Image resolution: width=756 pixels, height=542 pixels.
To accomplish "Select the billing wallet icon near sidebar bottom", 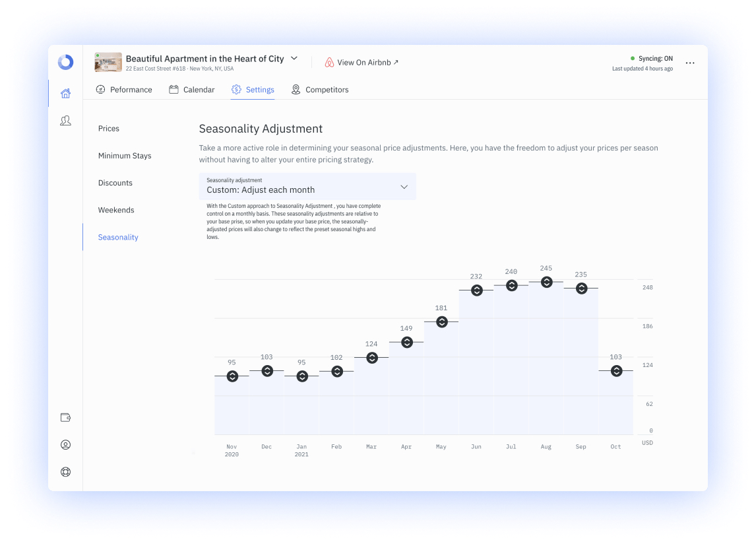I will click(x=65, y=417).
